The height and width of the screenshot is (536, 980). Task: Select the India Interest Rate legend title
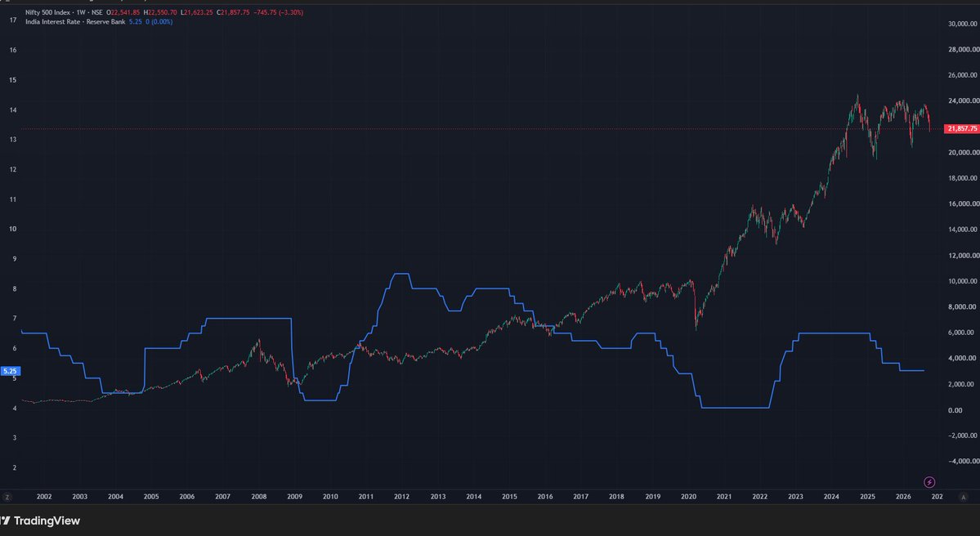(75, 22)
